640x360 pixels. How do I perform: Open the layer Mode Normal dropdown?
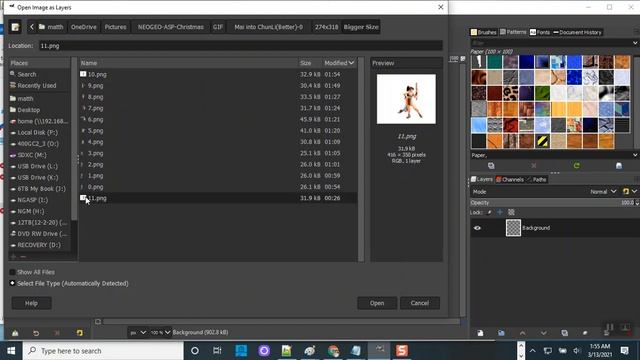tap(603, 191)
